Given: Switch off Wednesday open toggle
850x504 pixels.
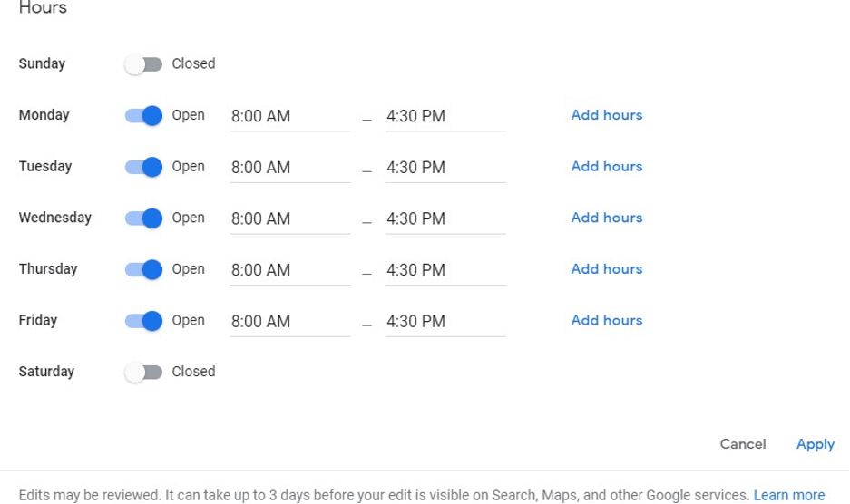Looking at the screenshot, I should pyautogui.click(x=143, y=218).
